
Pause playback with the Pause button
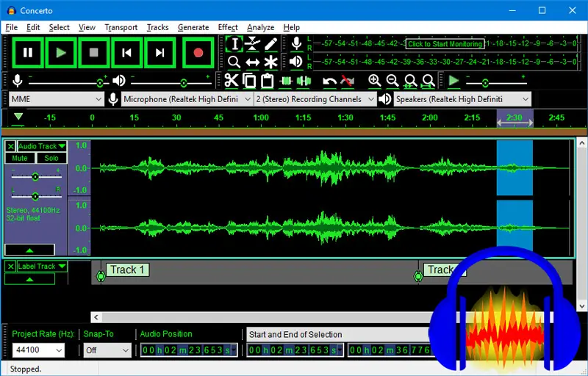[x=28, y=52]
